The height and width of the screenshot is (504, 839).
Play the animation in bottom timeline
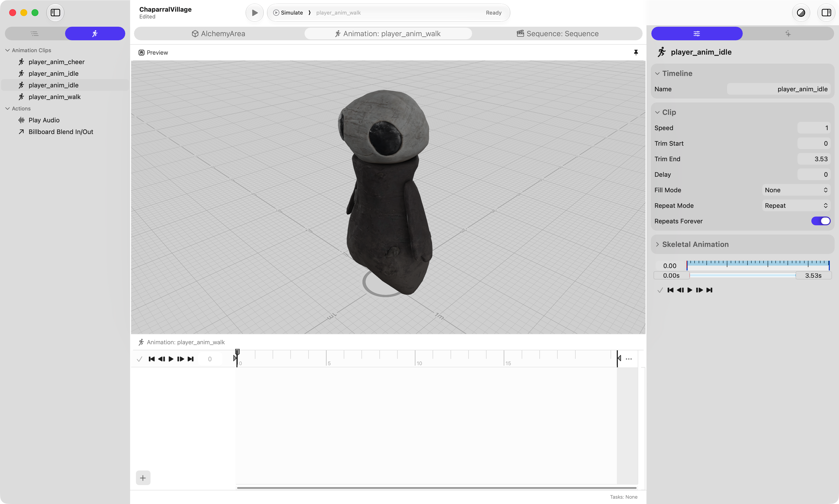171,359
